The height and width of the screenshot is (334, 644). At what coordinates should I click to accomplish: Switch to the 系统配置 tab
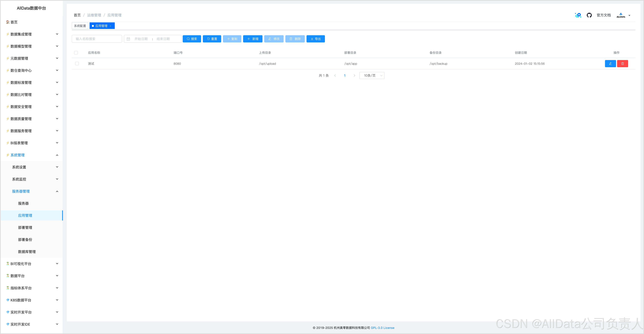tap(80, 26)
